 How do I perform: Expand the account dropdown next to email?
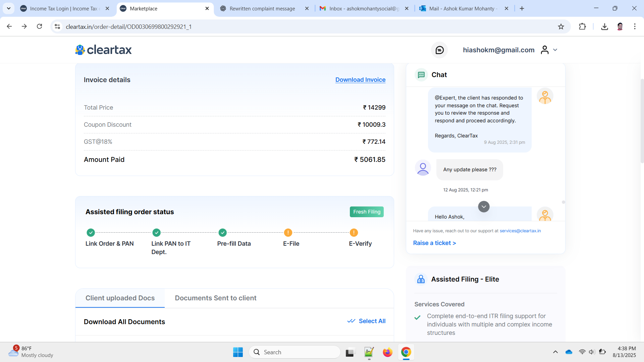pos(555,50)
